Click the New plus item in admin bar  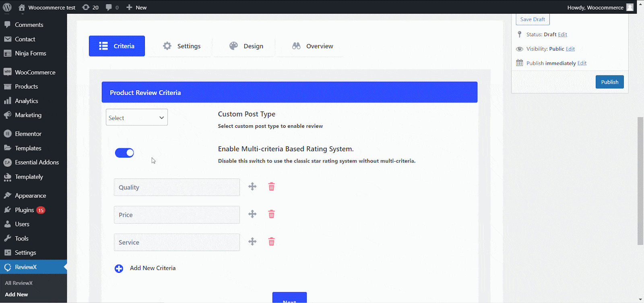click(x=136, y=7)
